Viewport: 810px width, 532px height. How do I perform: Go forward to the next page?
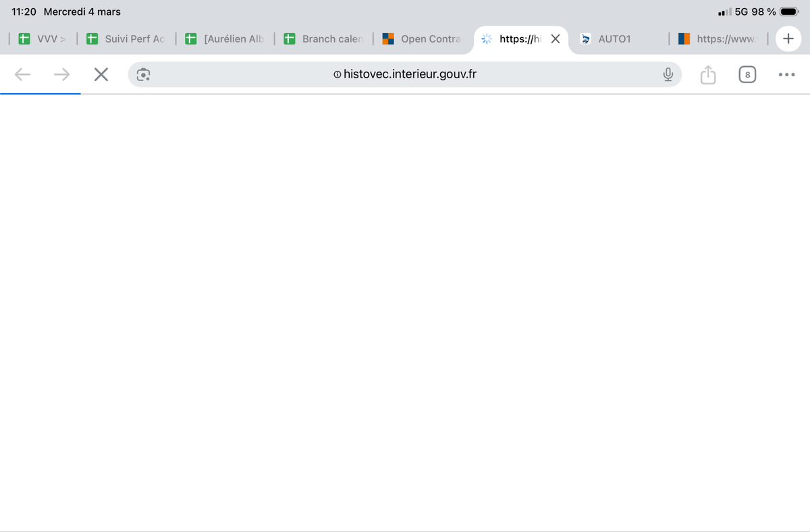click(x=62, y=74)
